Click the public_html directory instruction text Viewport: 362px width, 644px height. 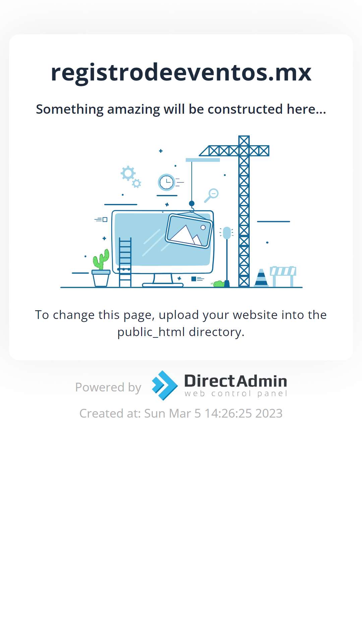coord(181,323)
